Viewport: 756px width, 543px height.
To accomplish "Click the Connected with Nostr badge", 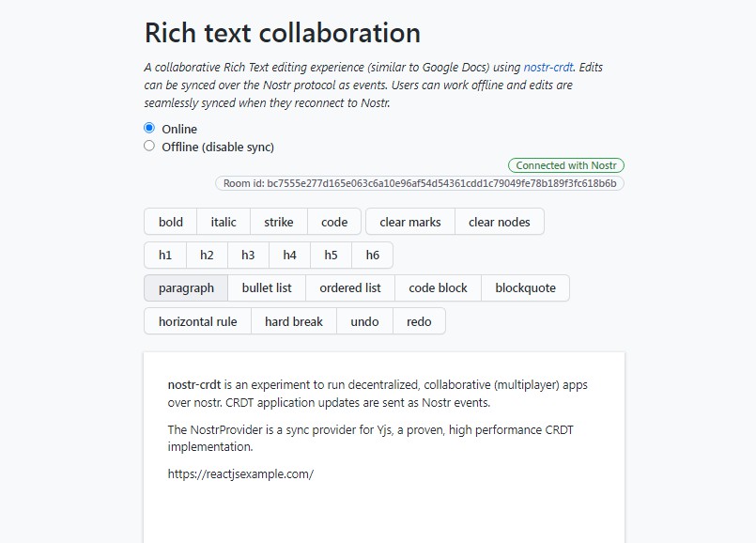I will [x=566, y=164].
